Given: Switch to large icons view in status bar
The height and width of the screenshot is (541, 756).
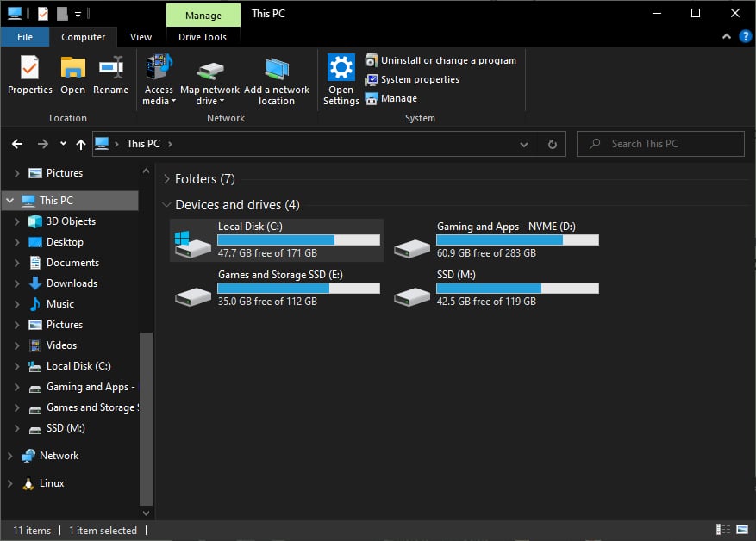Looking at the screenshot, I should click(741, 530).
